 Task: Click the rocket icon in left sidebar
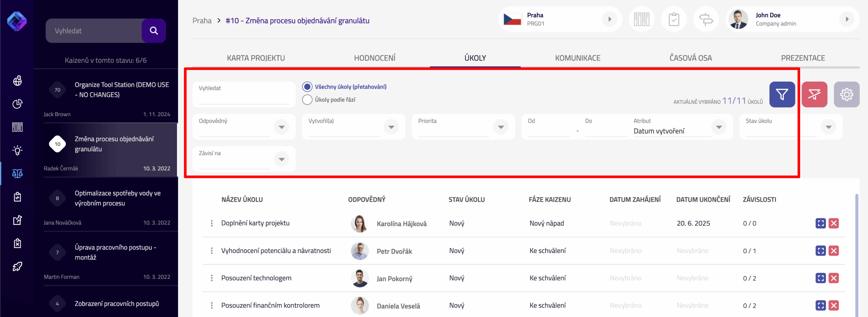point(17,266)
